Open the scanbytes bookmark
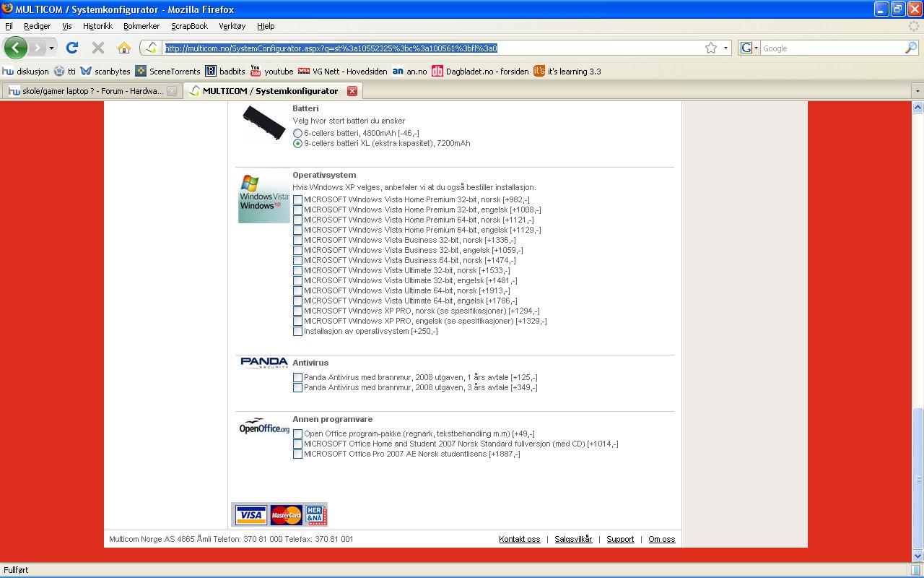Viewport: 924px width, 578px height. click(x=105, y=71)
